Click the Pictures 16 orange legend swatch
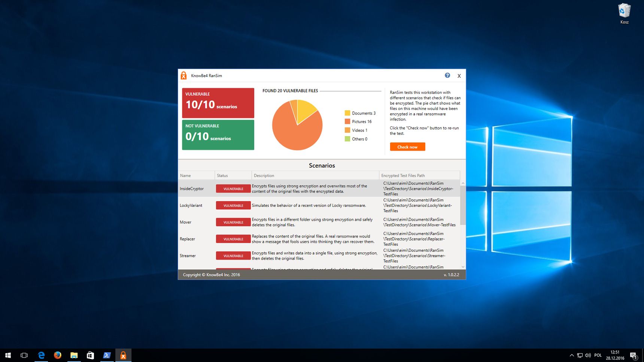The width and height of the screenshot is (644, 362). click(347, 122)
